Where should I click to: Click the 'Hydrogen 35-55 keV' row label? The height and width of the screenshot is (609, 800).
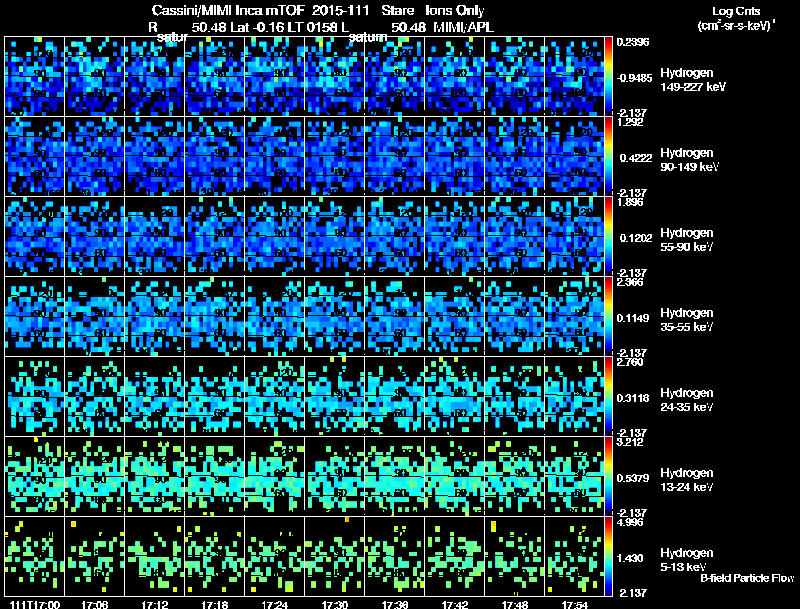[x=687, y=320]
